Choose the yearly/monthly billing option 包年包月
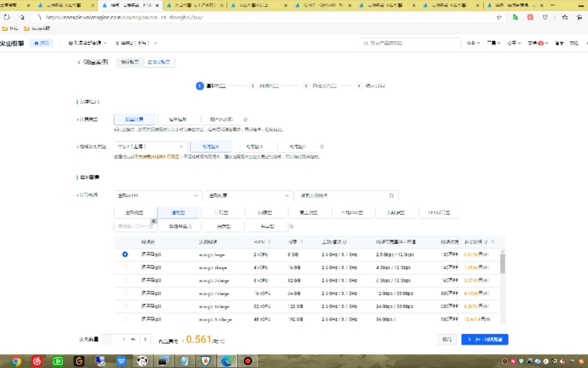Viewport: 588px width, 368px height. 178,119
